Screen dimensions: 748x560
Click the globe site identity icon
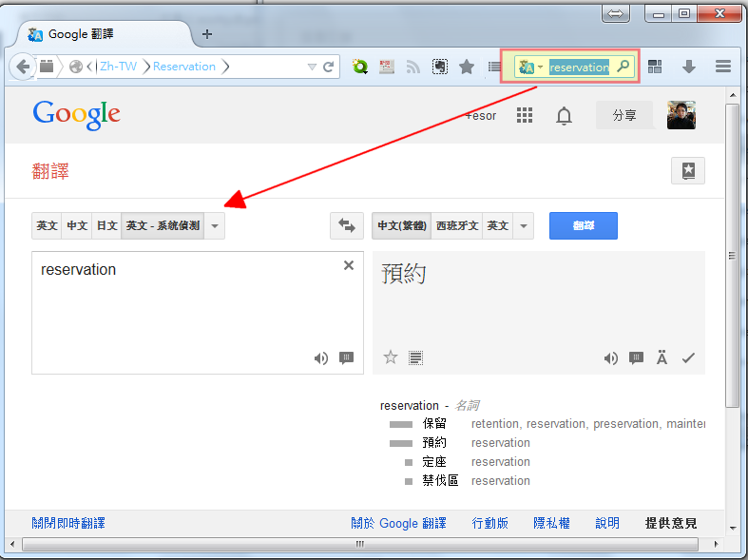click(76, 67)
